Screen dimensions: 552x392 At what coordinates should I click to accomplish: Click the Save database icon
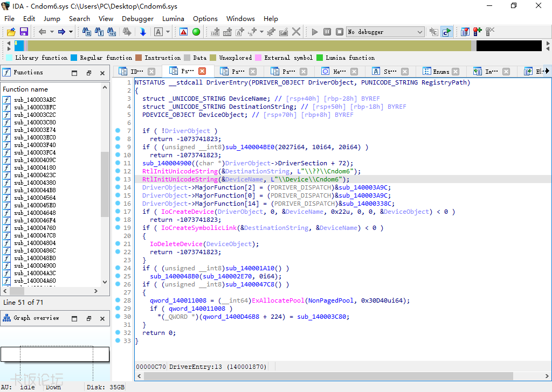pos(24,32)
